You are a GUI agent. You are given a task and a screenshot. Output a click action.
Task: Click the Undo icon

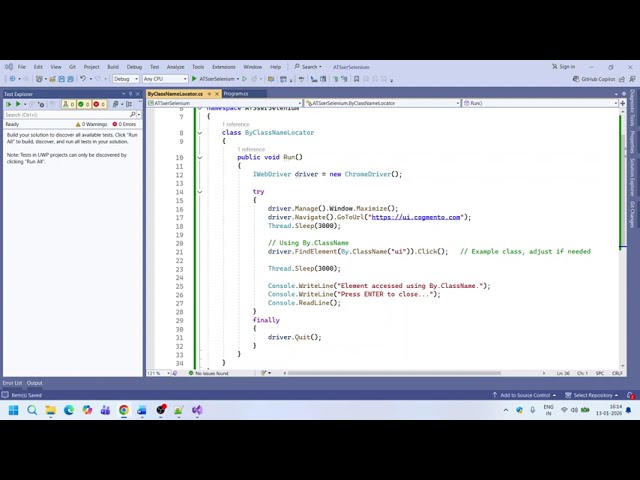pos(83,78)
